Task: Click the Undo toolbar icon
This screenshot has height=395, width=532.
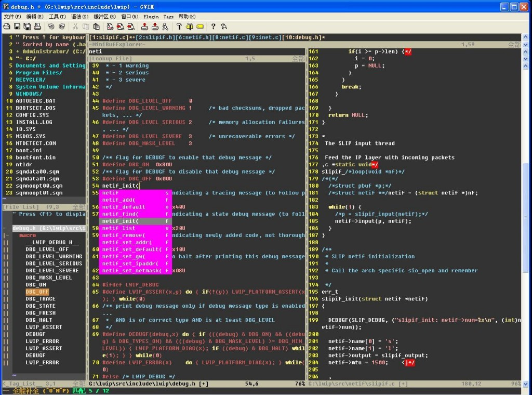Action: 51,26
